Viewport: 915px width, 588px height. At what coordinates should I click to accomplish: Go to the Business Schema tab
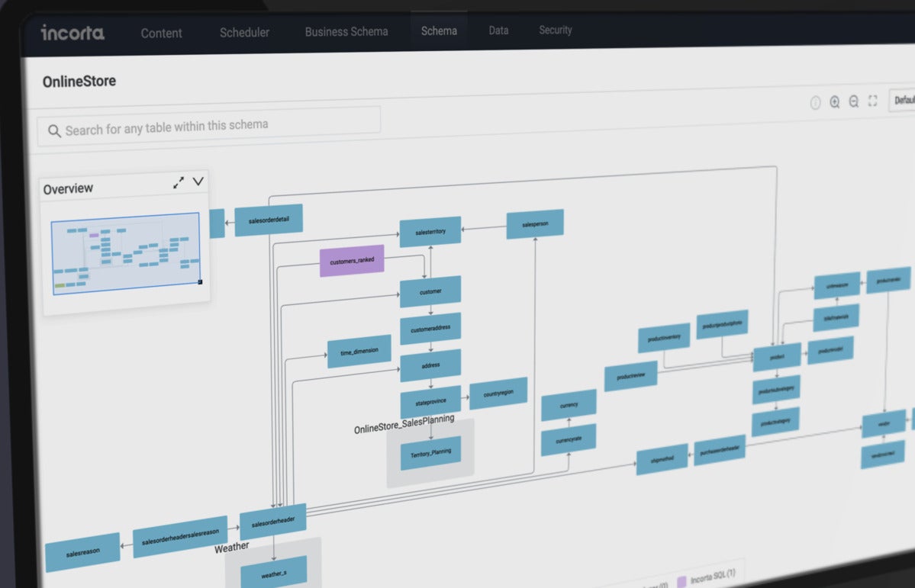tap(346, 31)
